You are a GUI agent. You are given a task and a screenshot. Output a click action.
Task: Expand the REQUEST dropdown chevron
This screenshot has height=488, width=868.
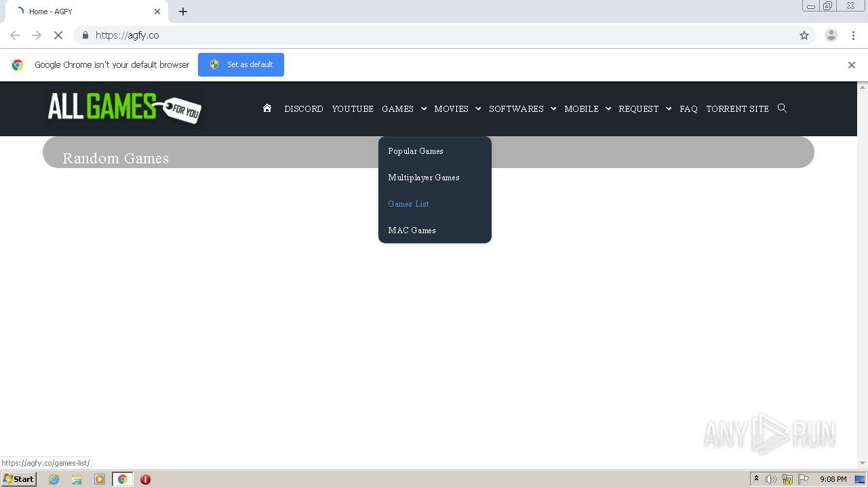pyautogui.click(x=669, y=108)
